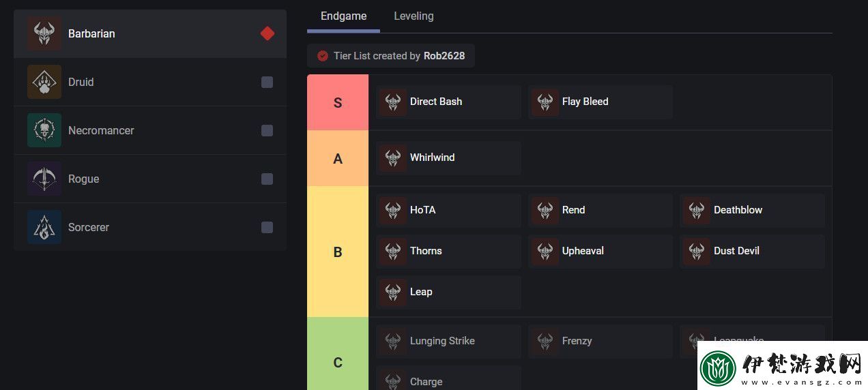This screenshot has height=390, width=868.
Task: Enable the Necromancer checkbox
Action: tap(267, 130)
